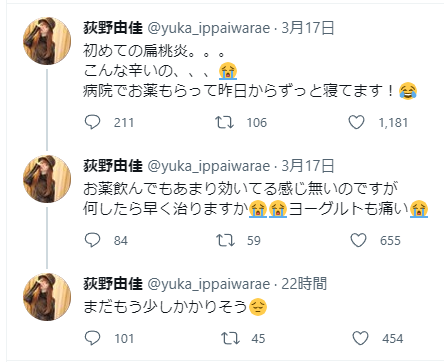Retweet the first tweet with 106 retweets
The image size is (444, 362).
coord(224,122)
